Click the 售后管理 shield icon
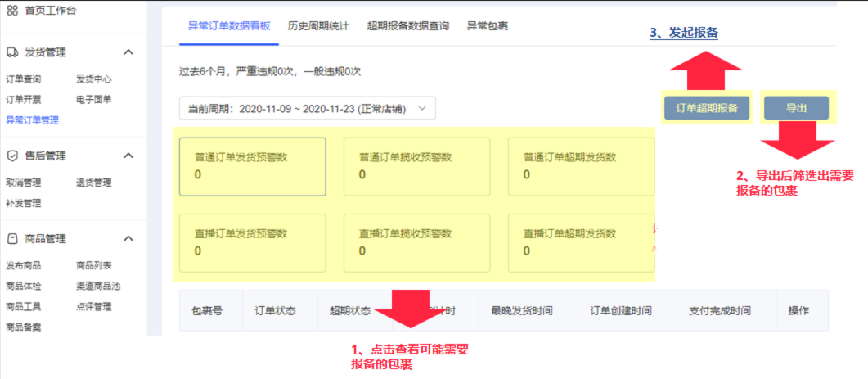 tap(12, 156)
